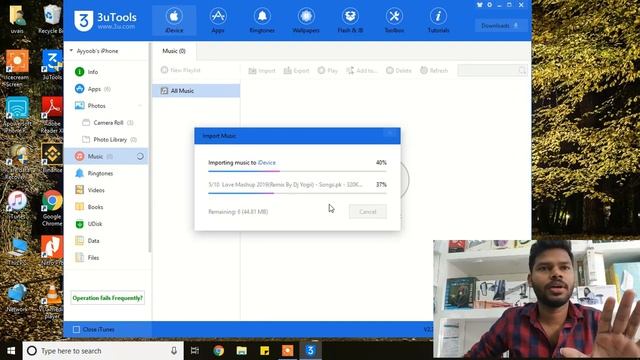640x360 pixels.
Task: Click Import in the music toolbar
Action: (x=262, y=71)
